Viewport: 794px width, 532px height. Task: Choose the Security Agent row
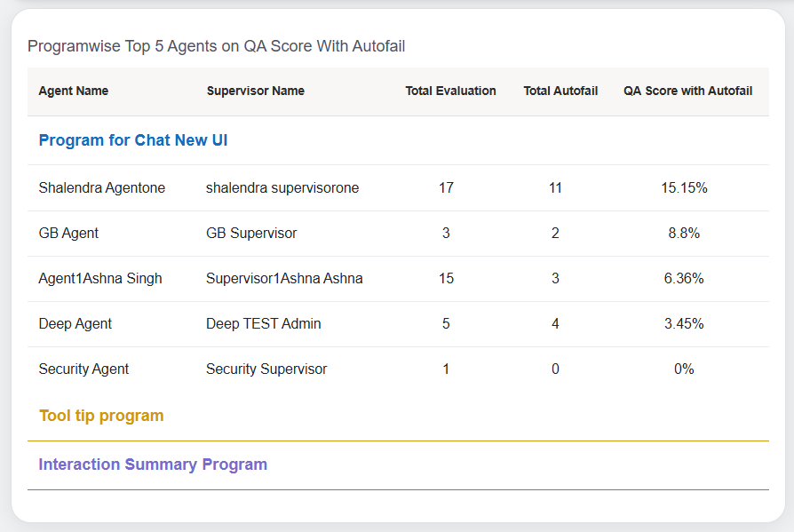click(x=84, y=369)
